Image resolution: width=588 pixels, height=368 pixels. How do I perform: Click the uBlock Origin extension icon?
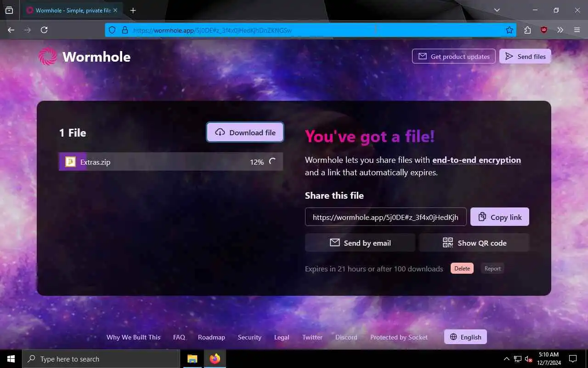544,30
